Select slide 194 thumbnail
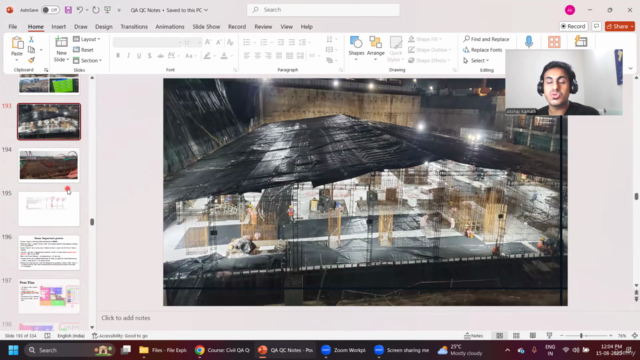This screenshot has width=640, height=360. (49, 165)
